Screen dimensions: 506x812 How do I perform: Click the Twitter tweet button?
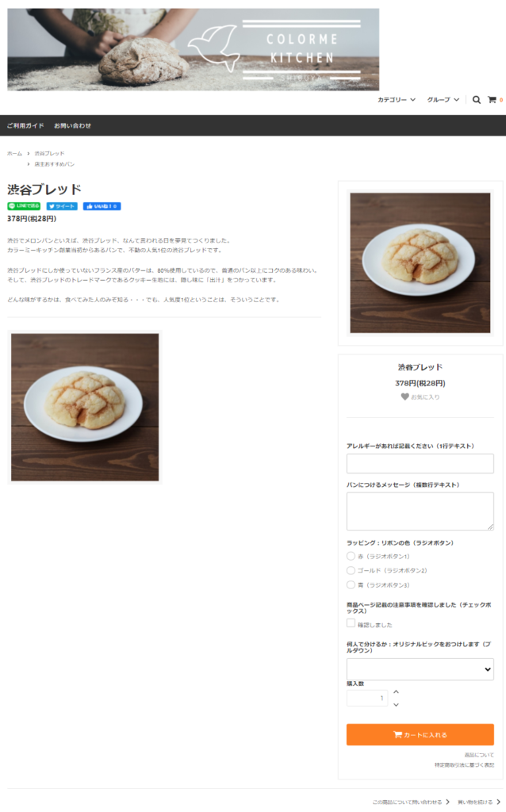coord(62,206)
